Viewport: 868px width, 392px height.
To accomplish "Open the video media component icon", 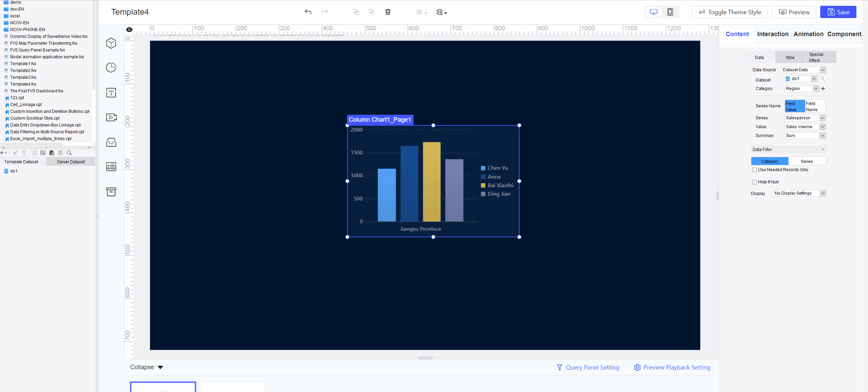I will [111, 117].
